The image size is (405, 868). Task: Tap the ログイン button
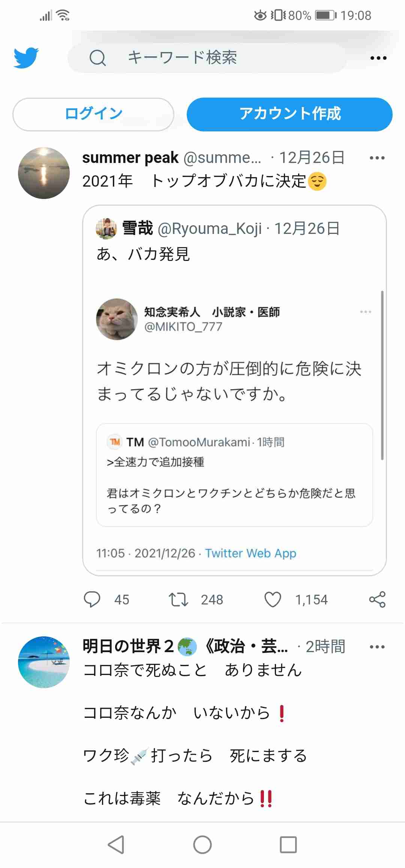pyautogui.click(x=93, y=114)
